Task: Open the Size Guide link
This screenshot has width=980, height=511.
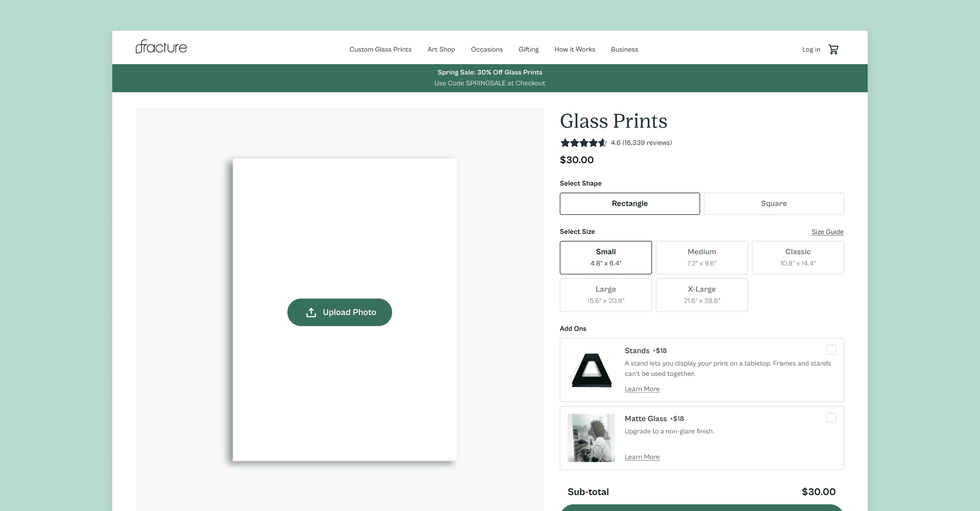Action: point(827,232)
